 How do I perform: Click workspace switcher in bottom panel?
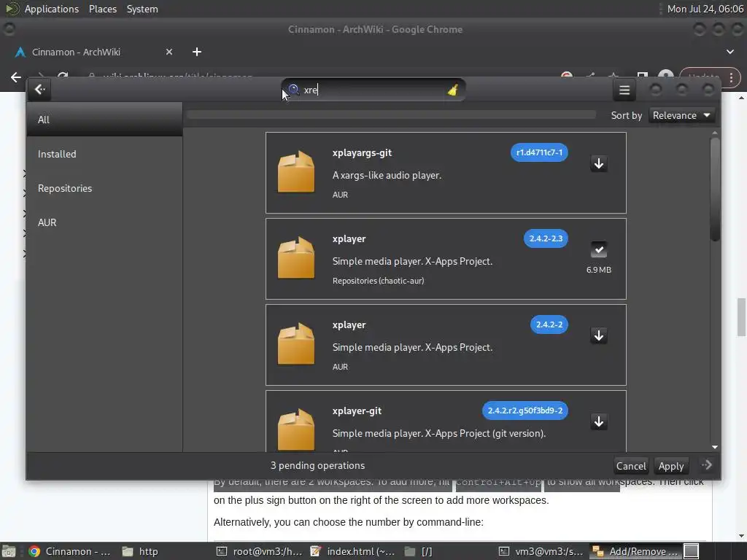click(x=691, y=551)
